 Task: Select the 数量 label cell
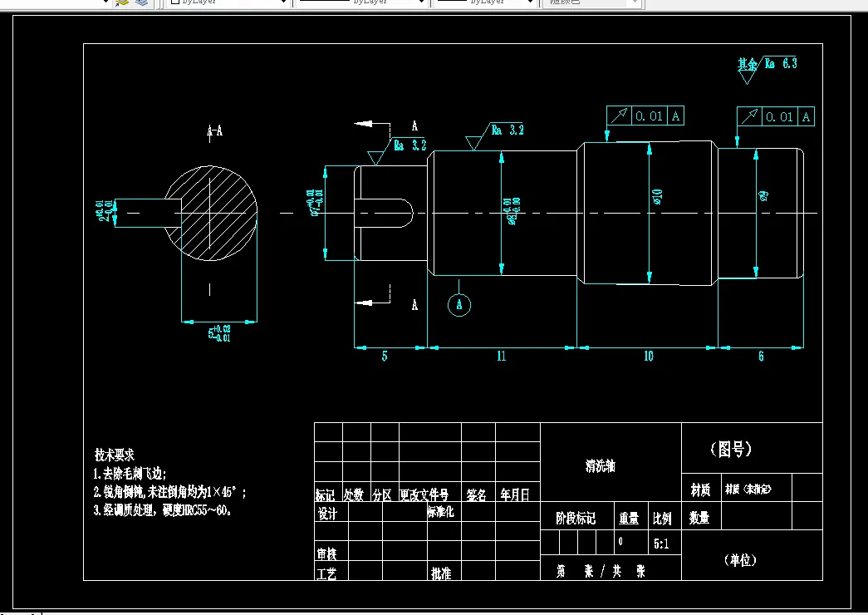(x=699, y=518)
